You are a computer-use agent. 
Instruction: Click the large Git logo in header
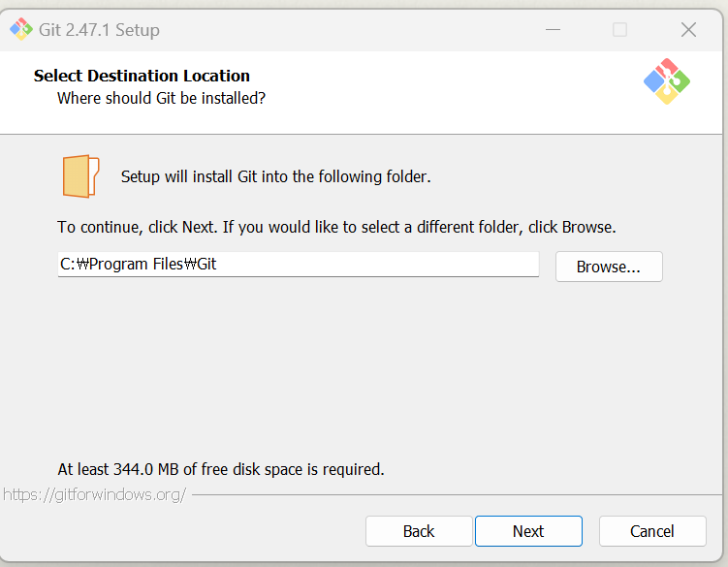point(667,81)
